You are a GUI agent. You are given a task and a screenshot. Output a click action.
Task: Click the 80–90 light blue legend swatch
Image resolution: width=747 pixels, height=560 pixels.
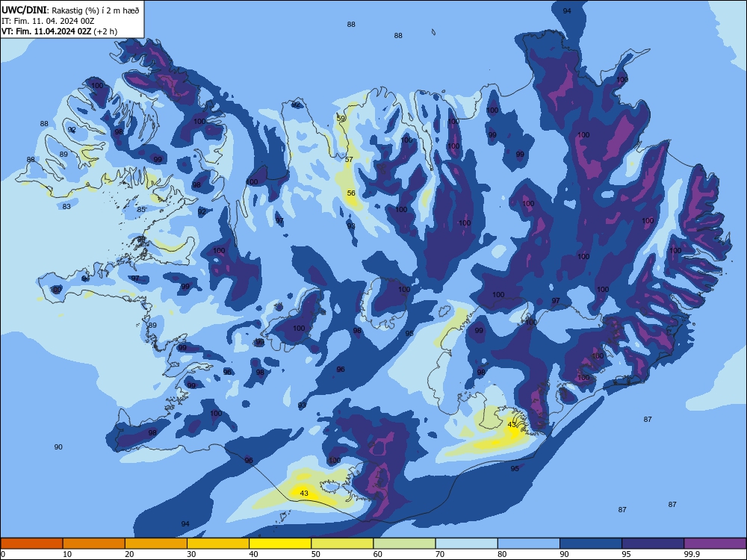pos(529,544)
